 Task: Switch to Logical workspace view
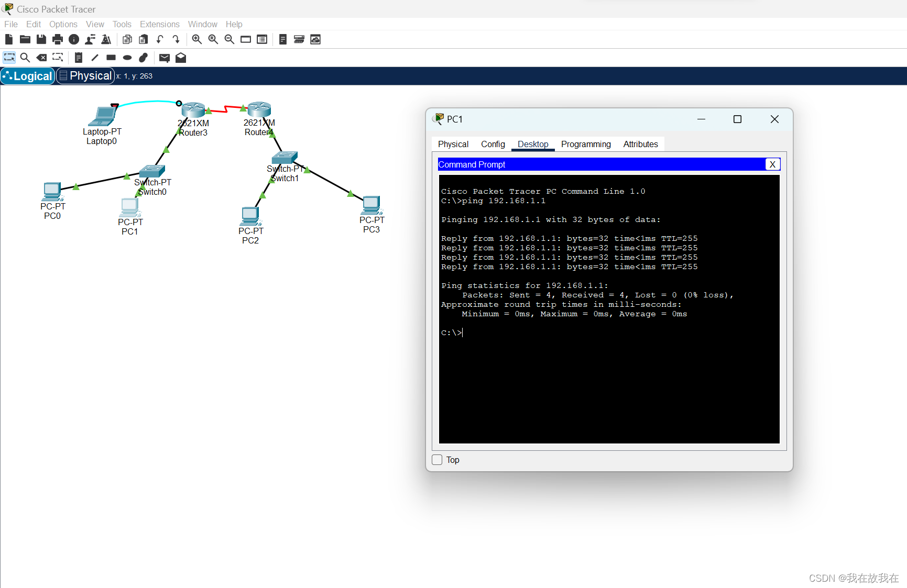click(x=28, y=76)
